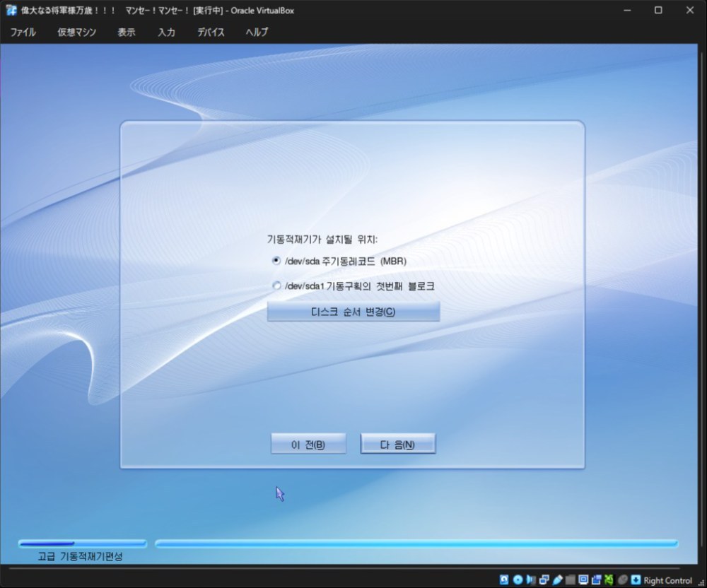Image resolution: width=707 pixels, height=588 pixels.
Task: Click the green CPU virtualization status icon
Action: [609, 580]
